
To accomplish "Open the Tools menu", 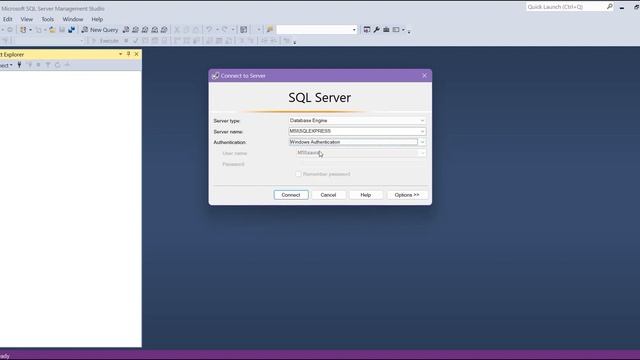I will click(47, 19).
